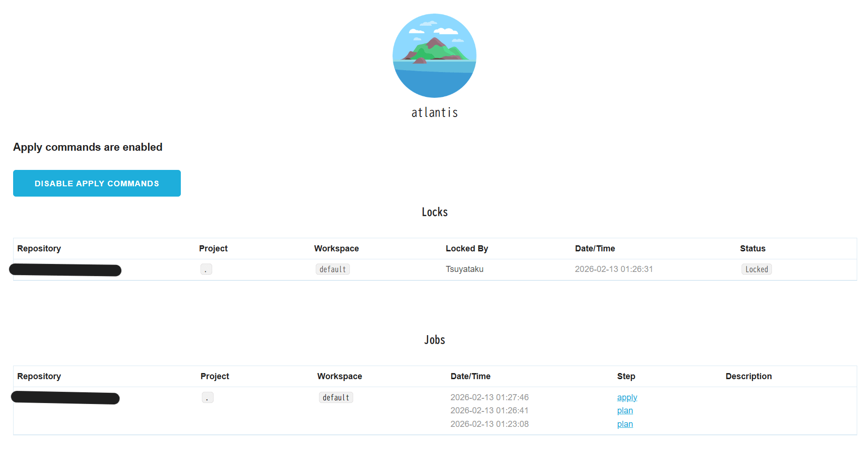The image size is (868, 462).
Task: Click the job timestamp 2026-02-13 01:23:08
Action: (490, 424)
